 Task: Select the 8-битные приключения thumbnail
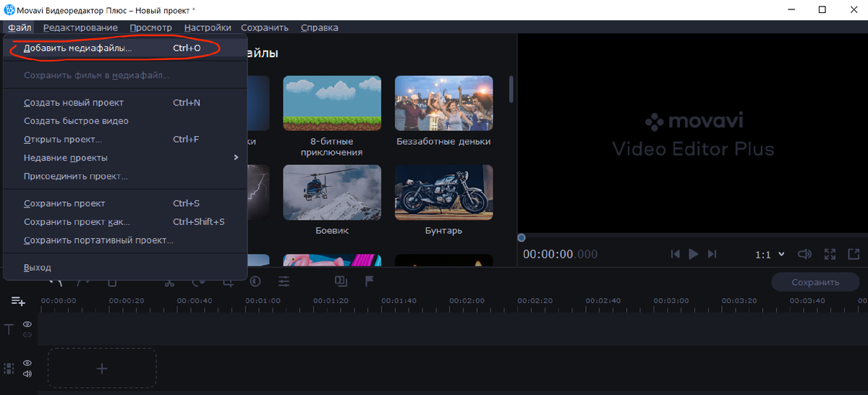tap(332, 103)
